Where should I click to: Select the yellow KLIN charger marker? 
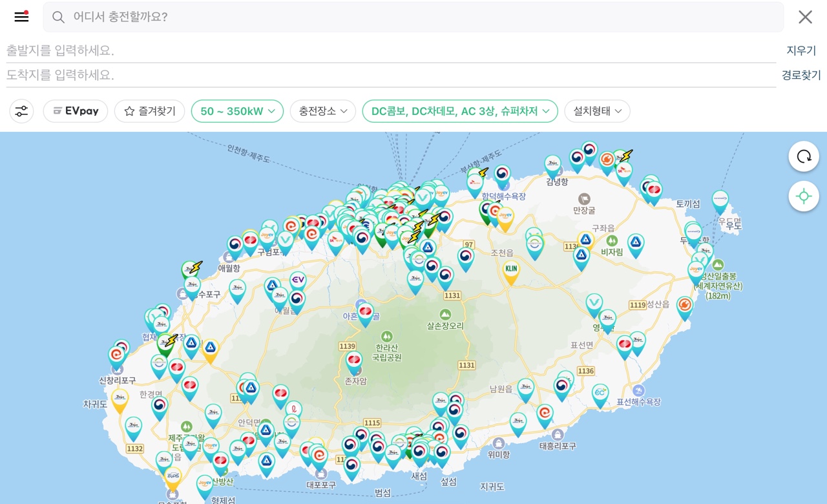pos(511,271)
